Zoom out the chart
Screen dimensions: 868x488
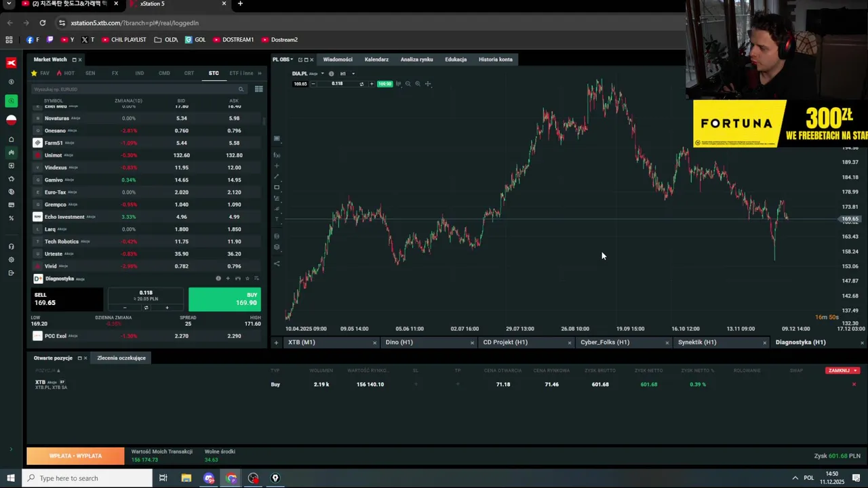coord(408,84)
